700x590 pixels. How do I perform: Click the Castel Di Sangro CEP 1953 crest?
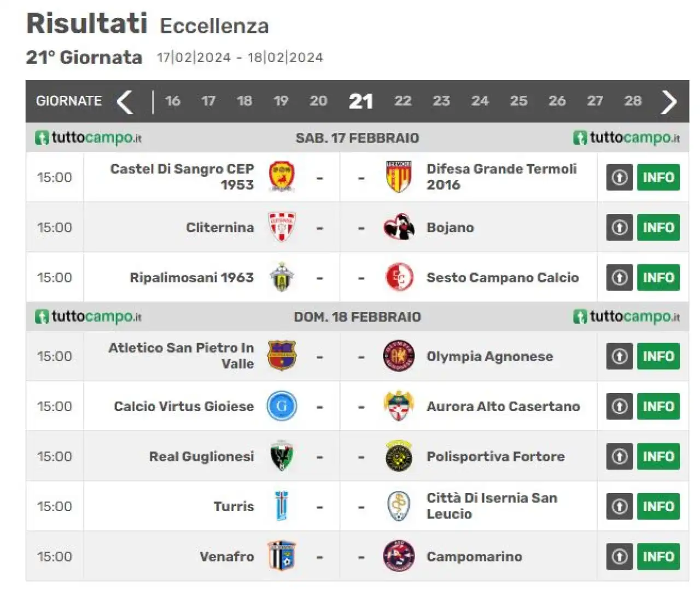tap(282, 177)
